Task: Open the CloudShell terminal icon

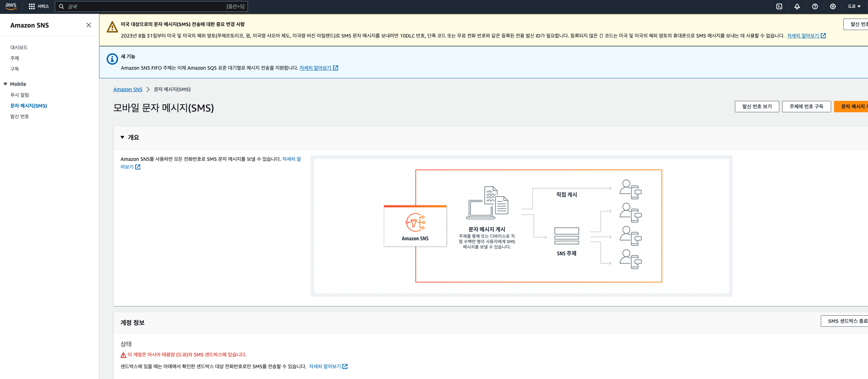Action: (779, 6)
